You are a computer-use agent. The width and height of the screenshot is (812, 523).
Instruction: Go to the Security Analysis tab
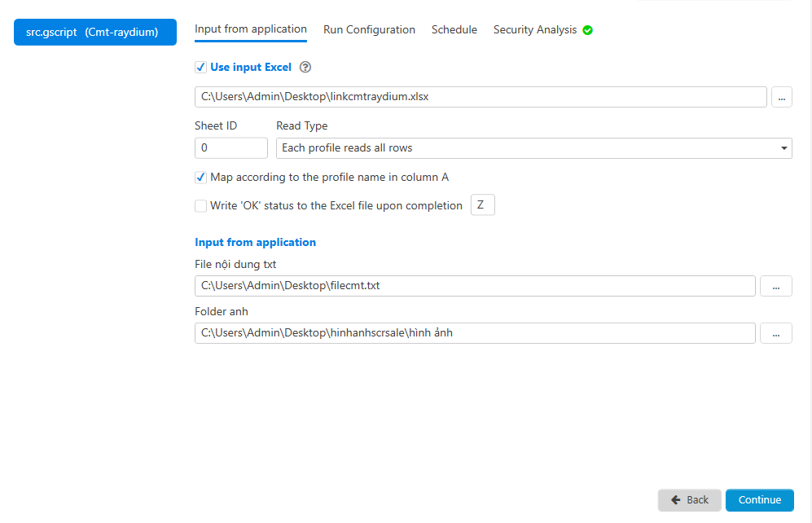[535, 30]
